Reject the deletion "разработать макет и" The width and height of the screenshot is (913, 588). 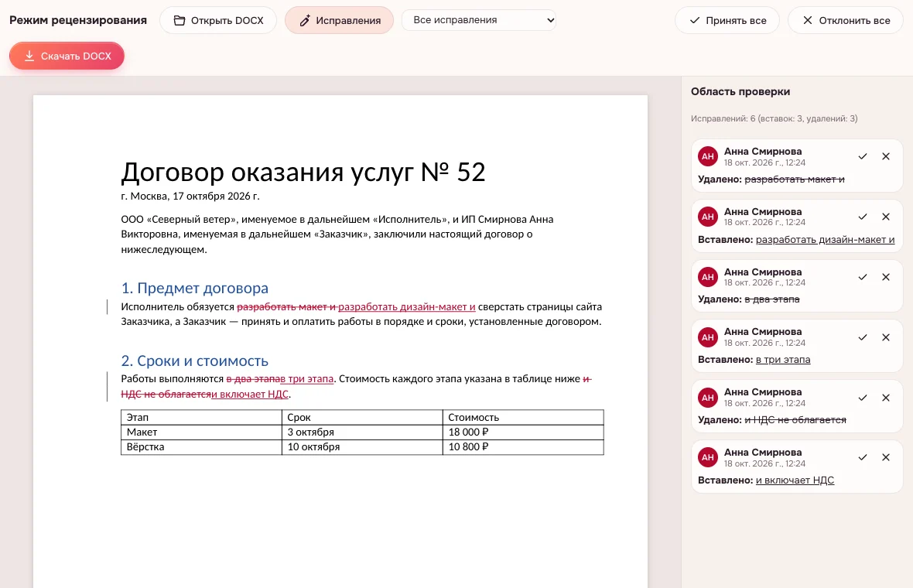(x=886, y=156)
